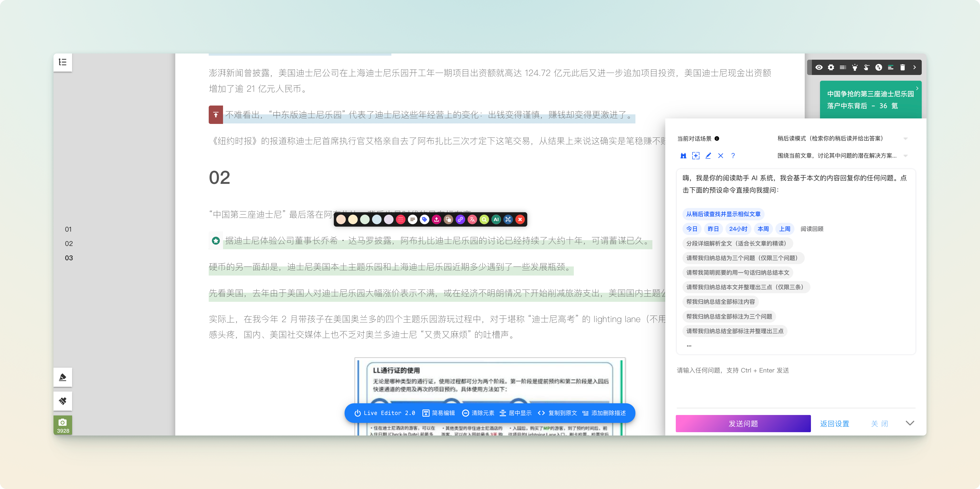980x489 pixels.
Task: Toggle the flashlight focus icon in dark toolbar
Action: click(855, 67)
